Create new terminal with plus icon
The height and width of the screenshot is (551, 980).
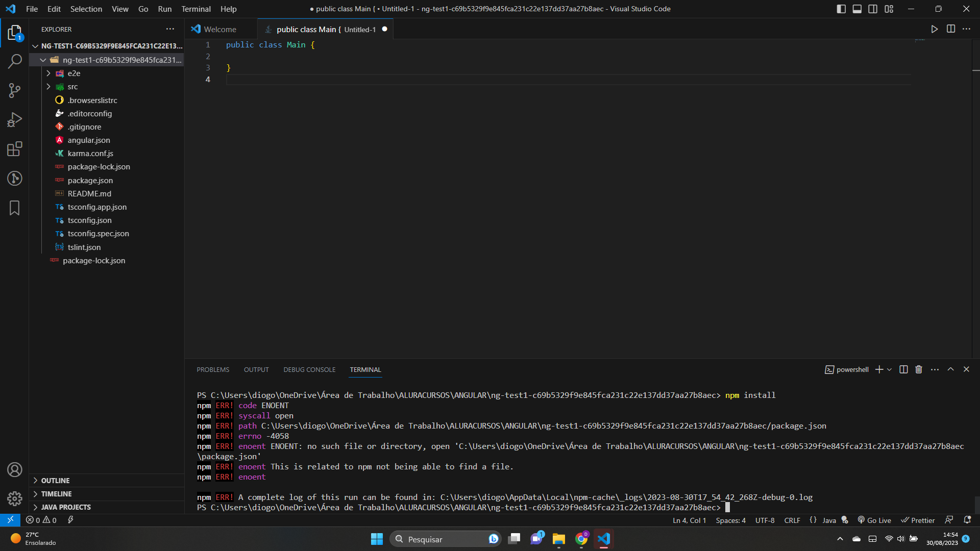879,369
